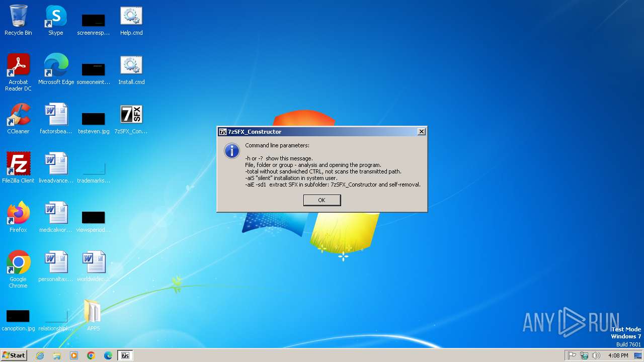Open Internet Explorer from taskbar
The image size is (644, 362).
(x=40, y=355)
